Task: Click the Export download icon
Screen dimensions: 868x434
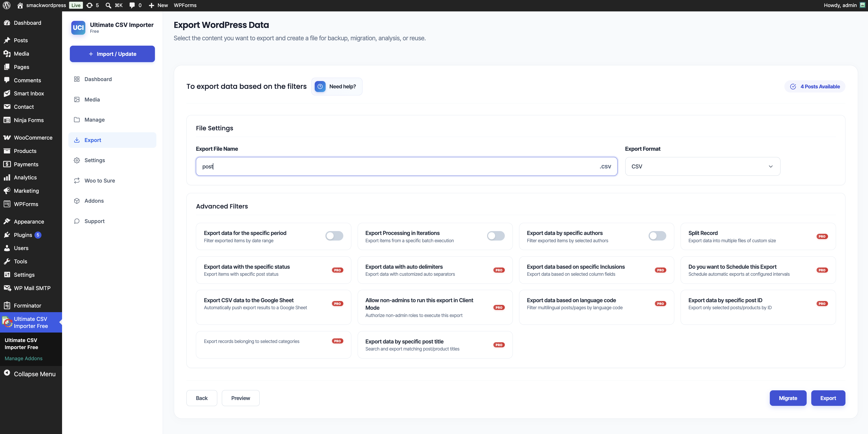Action: pyautogui.click(x=77, y=140)
